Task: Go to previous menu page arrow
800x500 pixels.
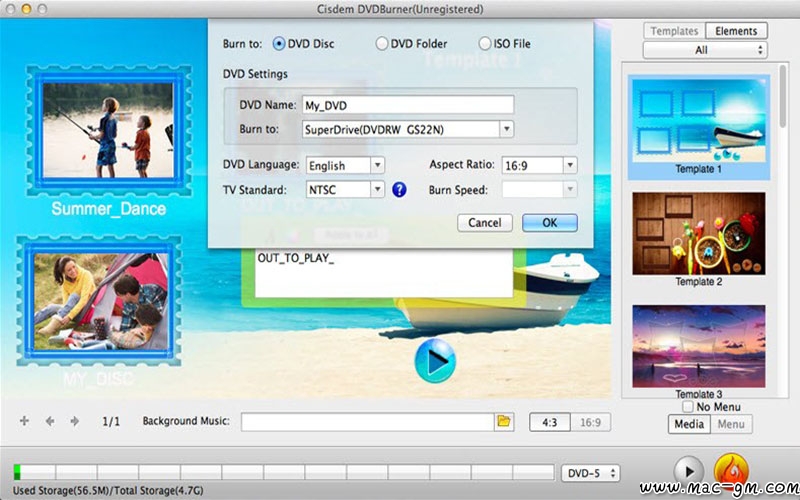Action: tap(50, 421)
